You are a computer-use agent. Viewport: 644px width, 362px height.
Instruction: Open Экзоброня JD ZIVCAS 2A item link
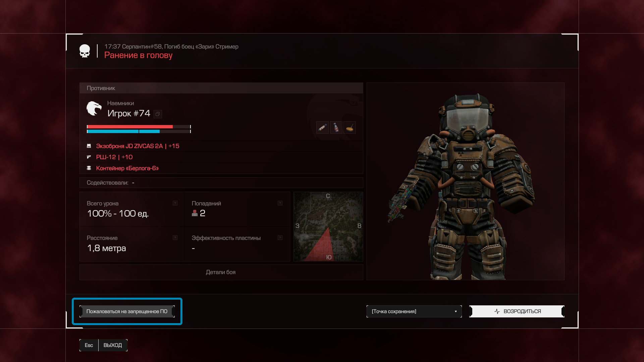(138, 146)
